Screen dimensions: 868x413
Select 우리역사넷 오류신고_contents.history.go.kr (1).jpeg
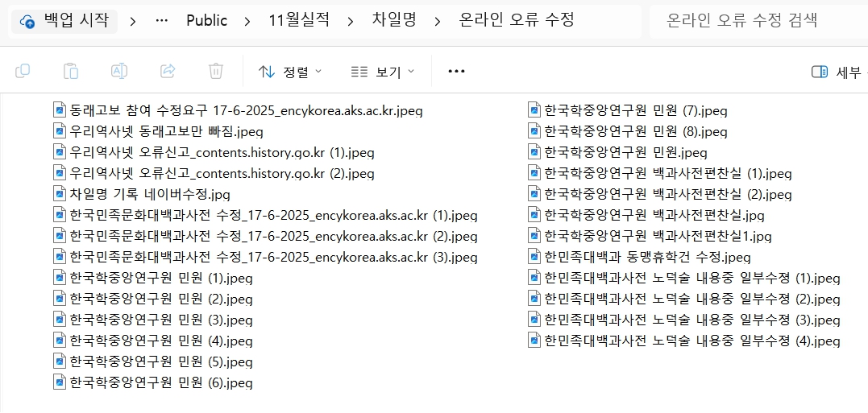(x=214, y=152)
